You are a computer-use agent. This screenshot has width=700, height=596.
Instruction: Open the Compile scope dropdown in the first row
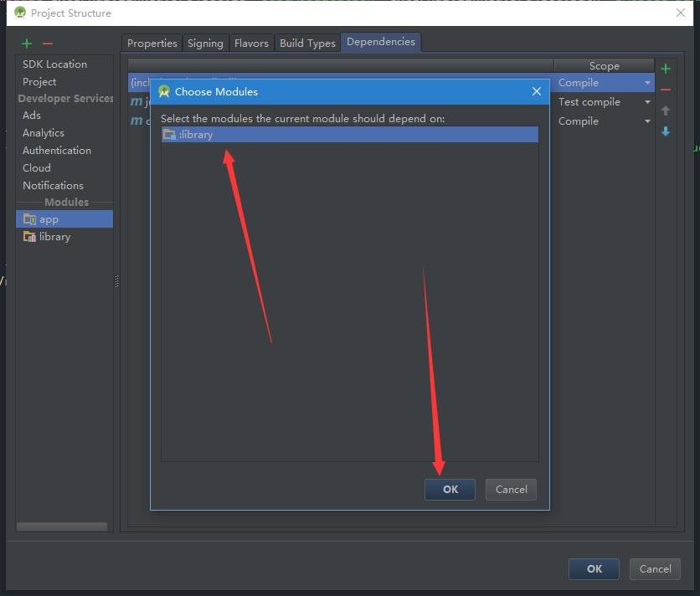(647, 83)
